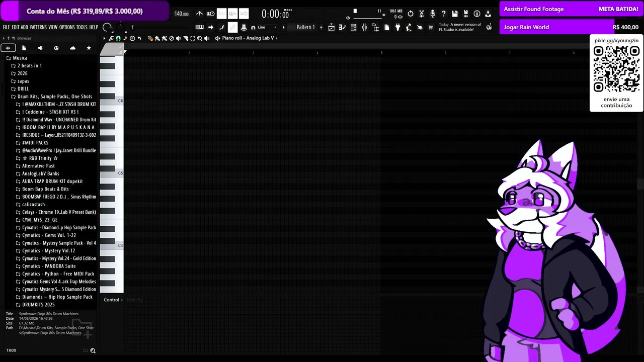
Task: Open the plugin picker plug icon
Action: 398,27
